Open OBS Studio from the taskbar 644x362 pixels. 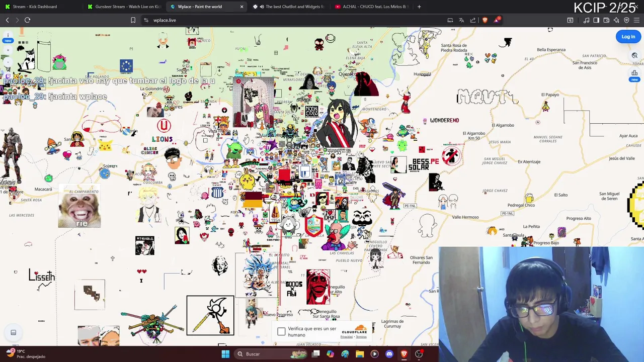(x=419, y=354)
